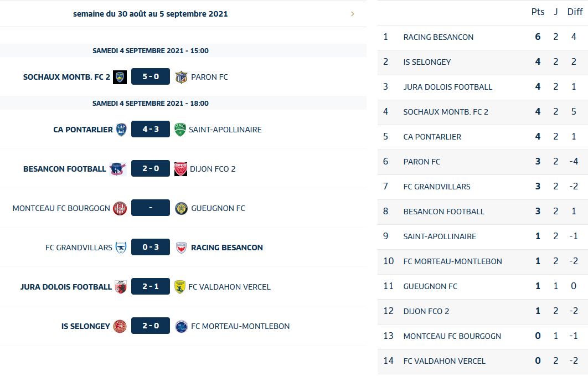
Task: Click the FC Valdahon Vercel club crest
Action: [180, 287]
